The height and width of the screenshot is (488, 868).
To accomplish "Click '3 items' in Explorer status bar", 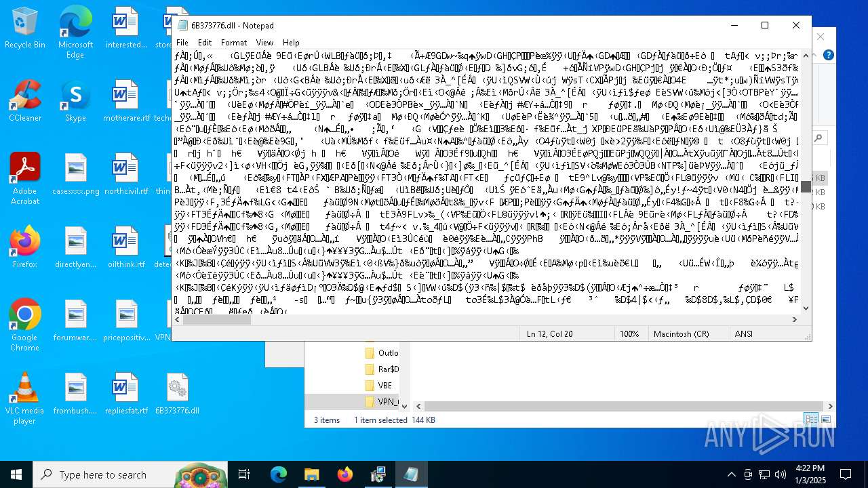I will click(x=326, y=420).
